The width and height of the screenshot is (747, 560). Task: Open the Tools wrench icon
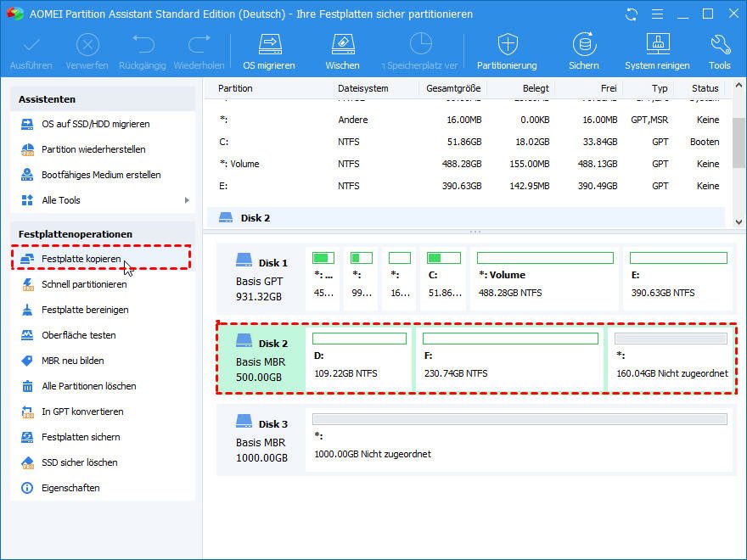[720, 44]
